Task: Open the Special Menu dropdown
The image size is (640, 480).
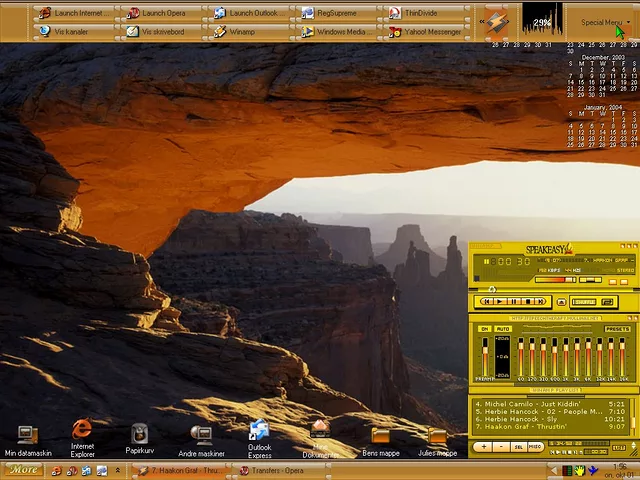Action: click(605, 22)
